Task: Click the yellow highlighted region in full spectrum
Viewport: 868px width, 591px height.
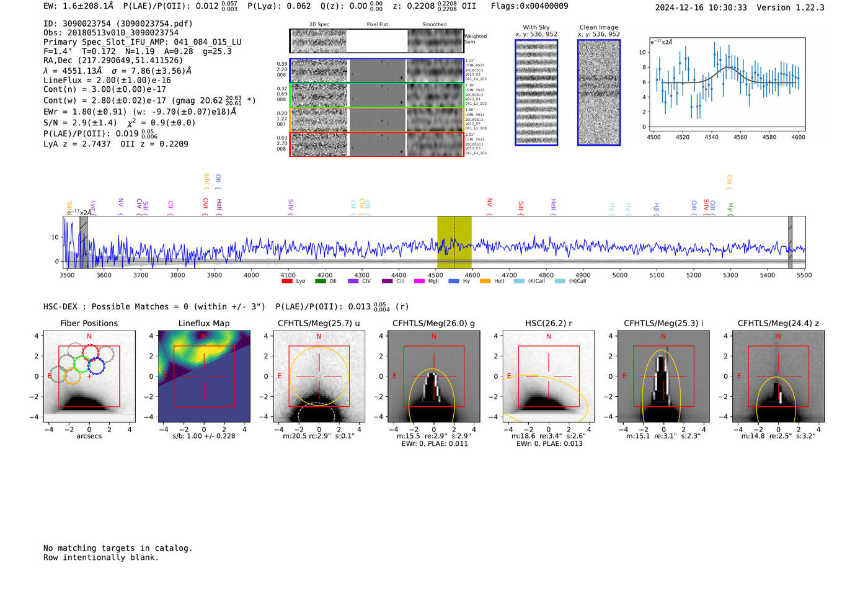Action: [454, 242]
